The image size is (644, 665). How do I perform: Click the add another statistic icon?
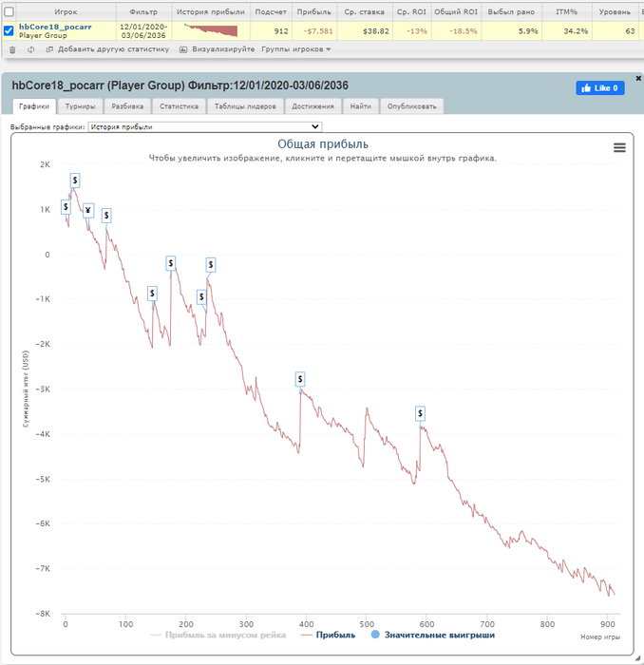pos(49,49)
